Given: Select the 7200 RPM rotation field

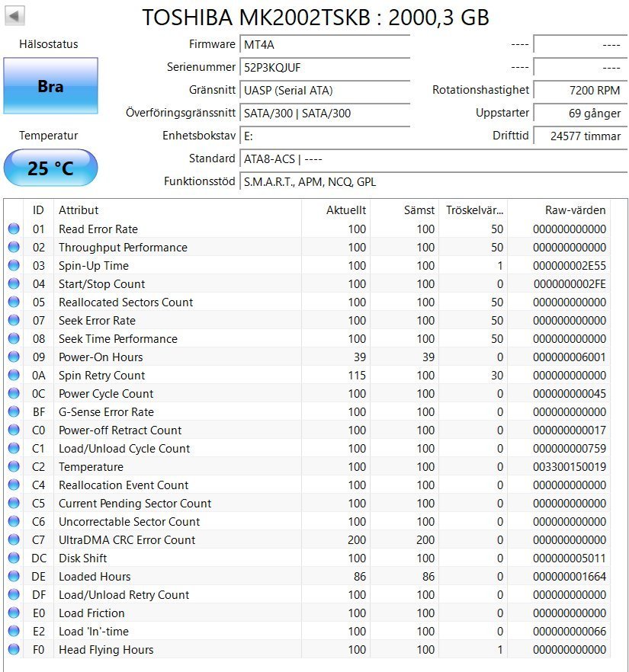Looking at the screenshot, I should [580, 90].
